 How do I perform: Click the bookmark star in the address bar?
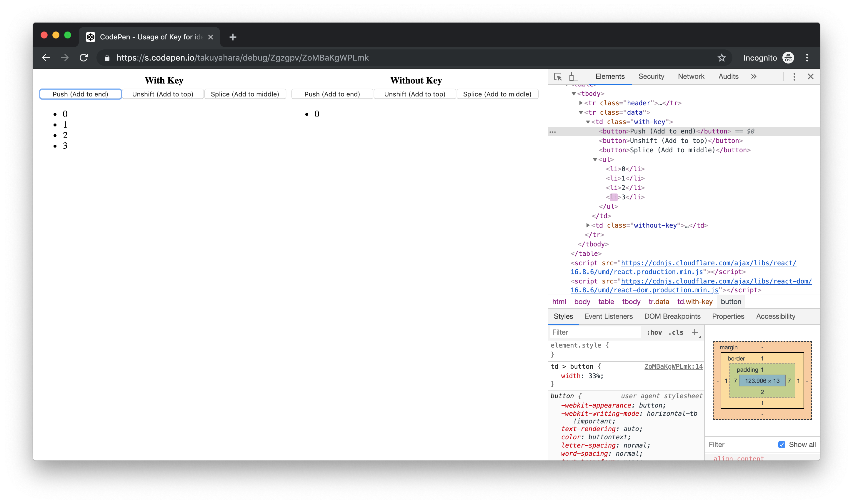tap(722, 58)
